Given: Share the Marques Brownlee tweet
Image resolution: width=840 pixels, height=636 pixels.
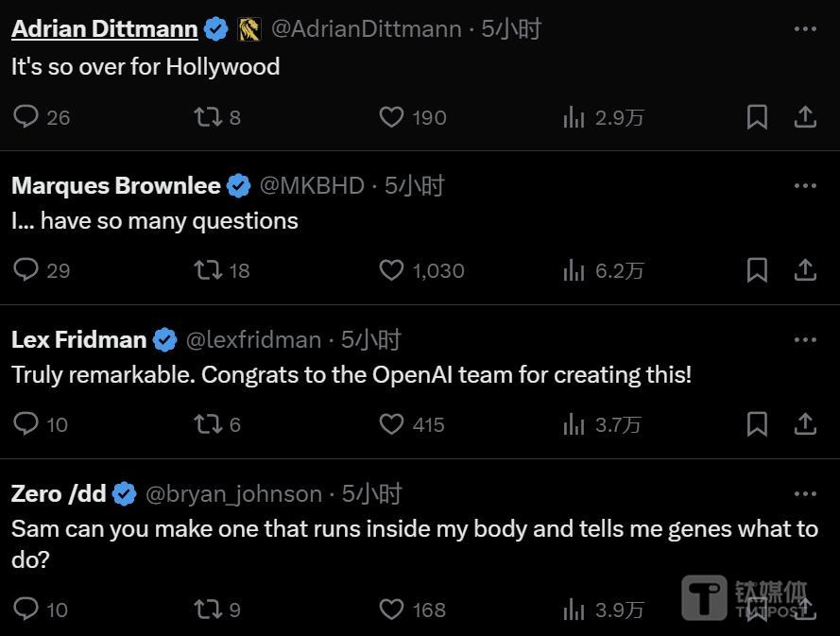Looking at the screenshot, I should (x=805, y=270).
